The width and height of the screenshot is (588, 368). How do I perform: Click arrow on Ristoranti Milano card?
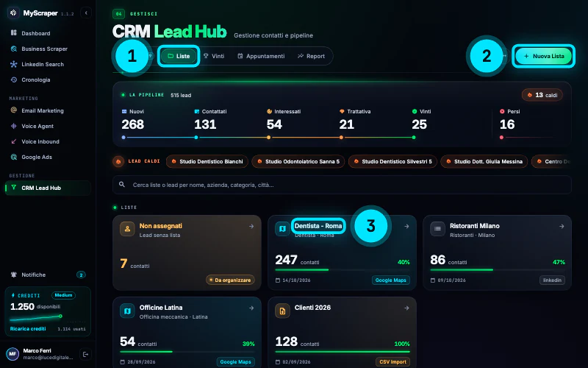(562, 226)
